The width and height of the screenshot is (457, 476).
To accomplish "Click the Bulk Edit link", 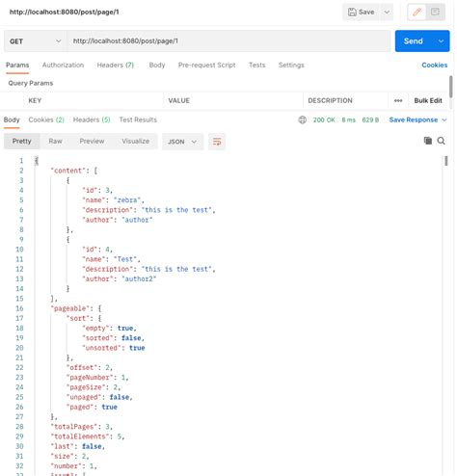I will pyautogui.click(x=428, y=101).
